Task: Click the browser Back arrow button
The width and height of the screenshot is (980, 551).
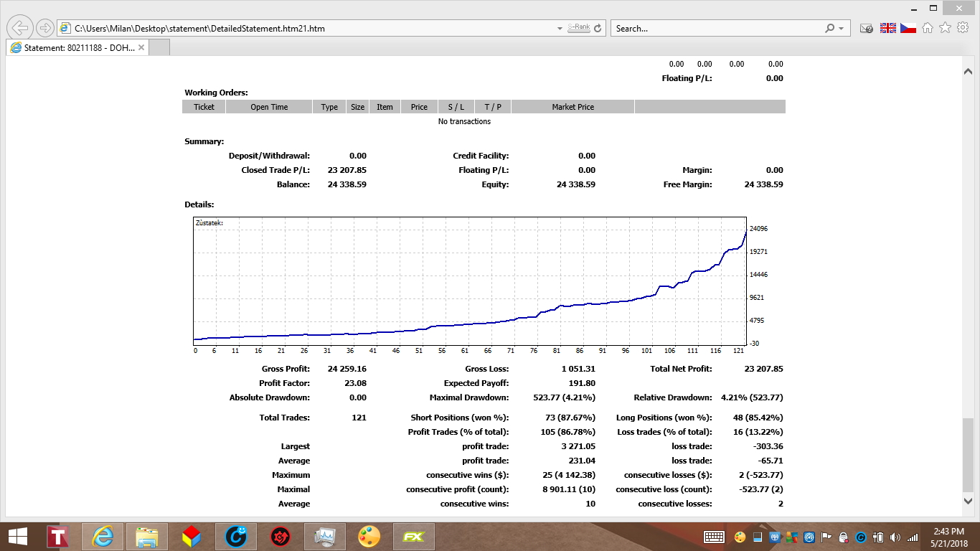Action: pos(19,28)
